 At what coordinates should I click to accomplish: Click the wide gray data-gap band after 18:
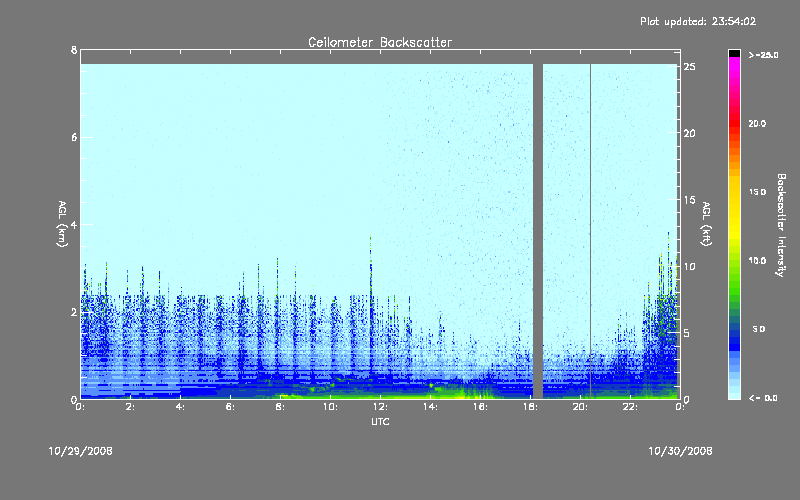tap(538, 231)
